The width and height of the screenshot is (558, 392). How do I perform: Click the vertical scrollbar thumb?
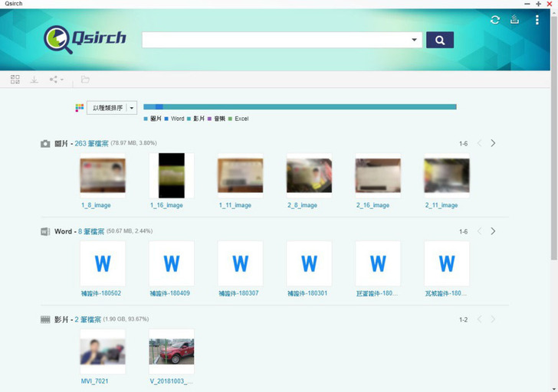coord(553,137)
